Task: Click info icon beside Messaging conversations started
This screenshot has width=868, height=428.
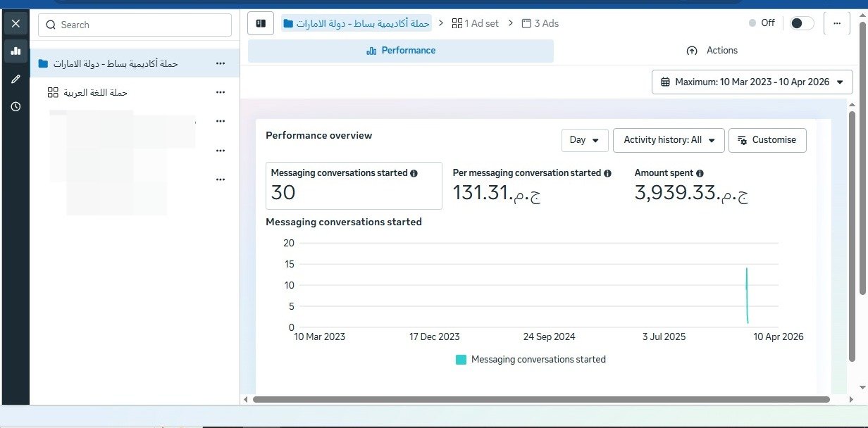Action: (414, 173)
